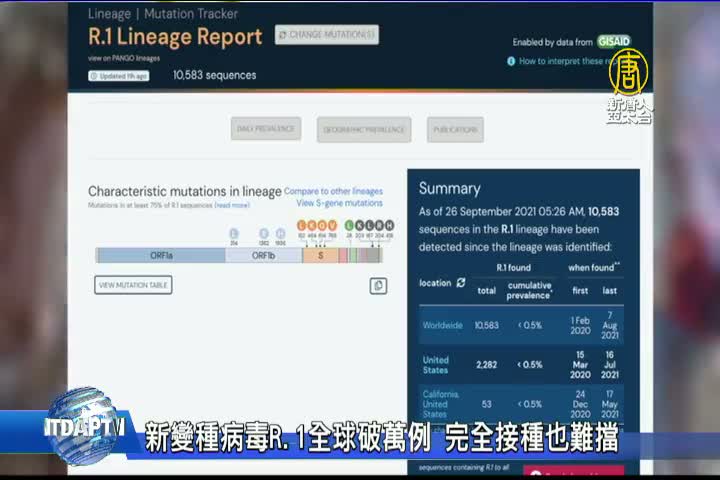Click the first gray-blue ORF1b mutation marker

pos(265,233)
